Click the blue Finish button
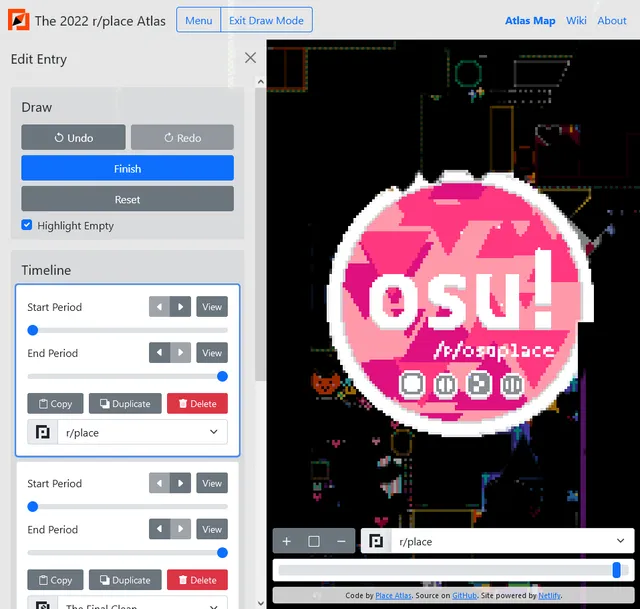The image size is (640, 609). 127,168
